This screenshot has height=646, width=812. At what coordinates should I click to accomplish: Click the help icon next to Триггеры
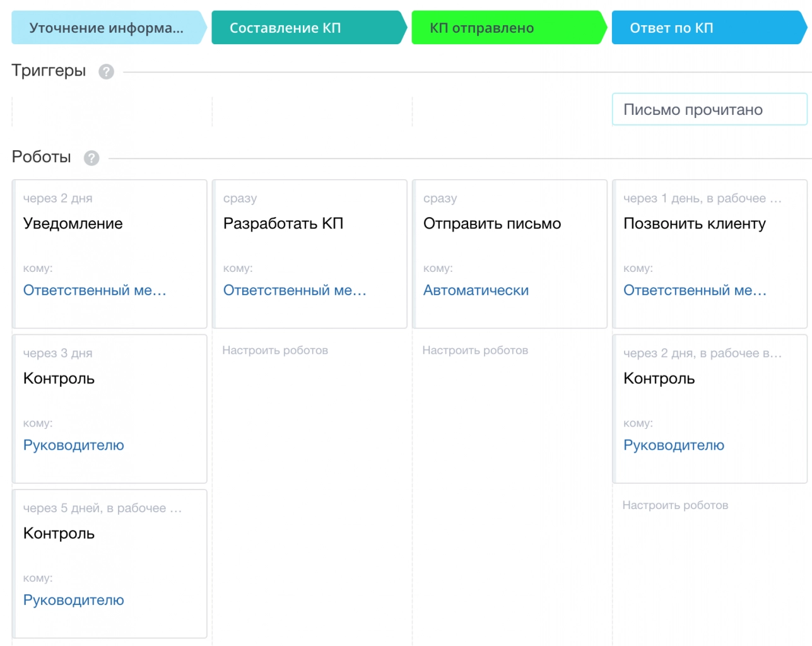[x=106, y=72]
